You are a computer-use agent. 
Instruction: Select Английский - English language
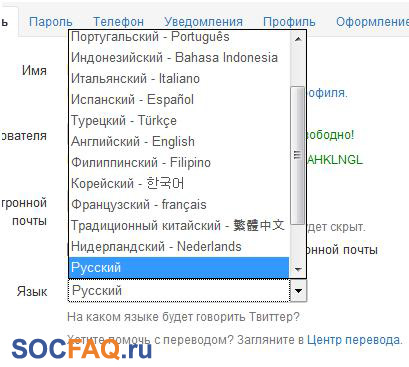[x=179, y=141]
